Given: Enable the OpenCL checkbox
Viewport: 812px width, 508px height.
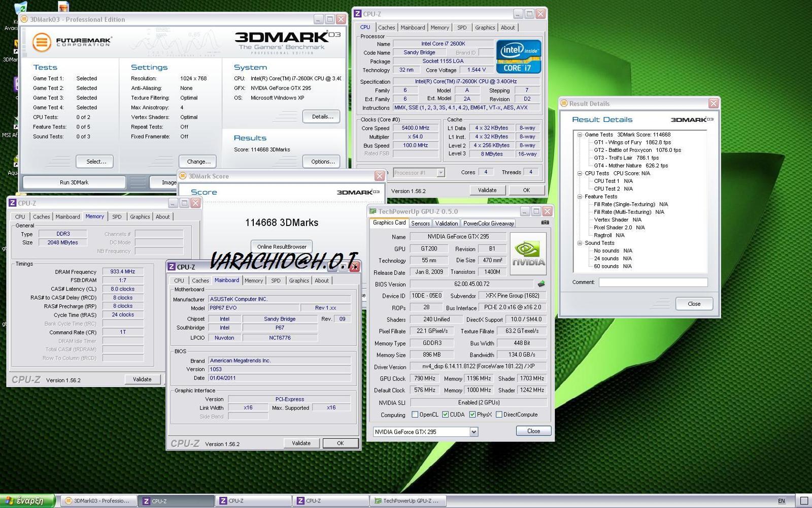Looking at the screenshot, I should pos(415,415).
